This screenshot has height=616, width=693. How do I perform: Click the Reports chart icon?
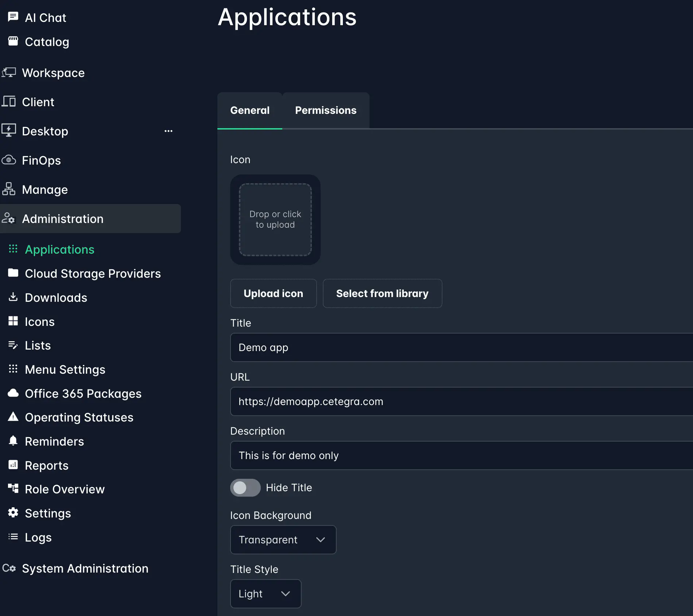[13, 465]
